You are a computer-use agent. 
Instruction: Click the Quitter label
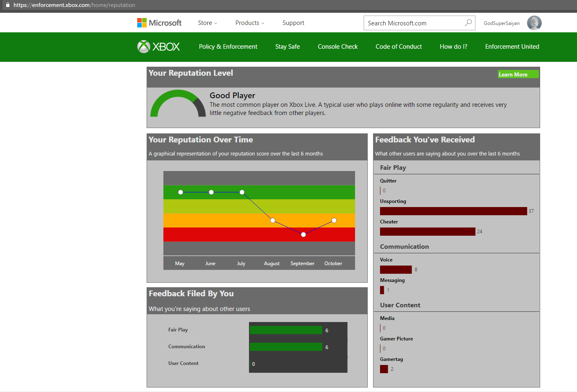click(388, 181)
